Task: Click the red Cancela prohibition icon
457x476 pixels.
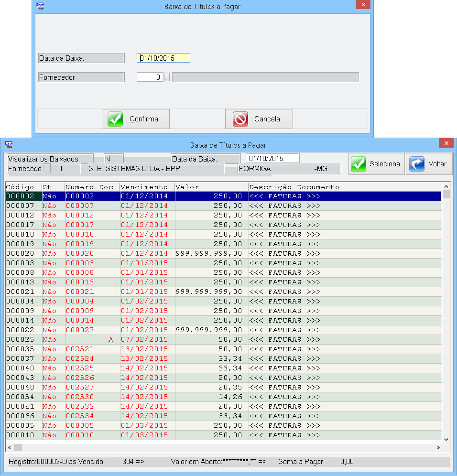Action: 240,119
